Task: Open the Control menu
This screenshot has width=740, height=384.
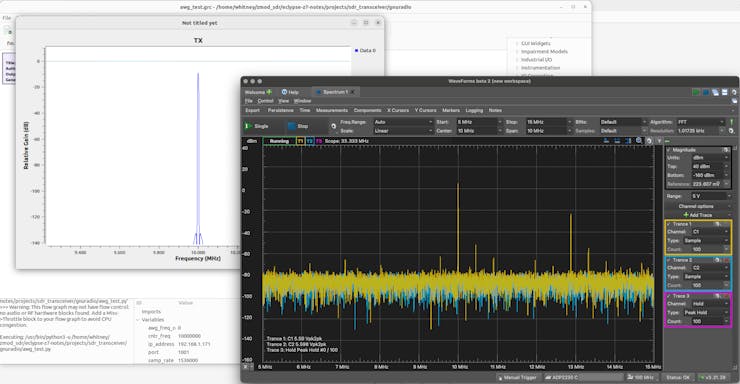Action: [265, 101]
